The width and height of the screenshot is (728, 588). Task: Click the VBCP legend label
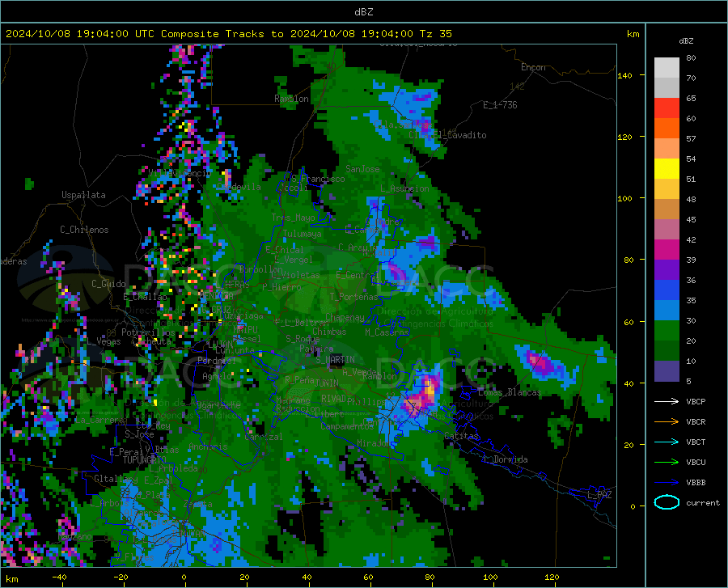[x=696, y=401]
